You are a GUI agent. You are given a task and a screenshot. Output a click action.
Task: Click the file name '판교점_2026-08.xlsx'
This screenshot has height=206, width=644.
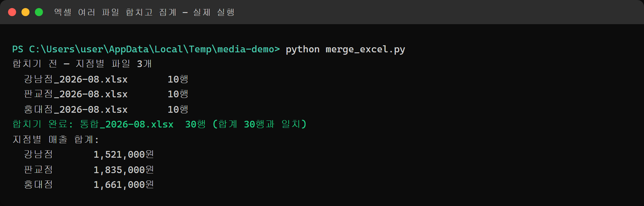[76, 94]
